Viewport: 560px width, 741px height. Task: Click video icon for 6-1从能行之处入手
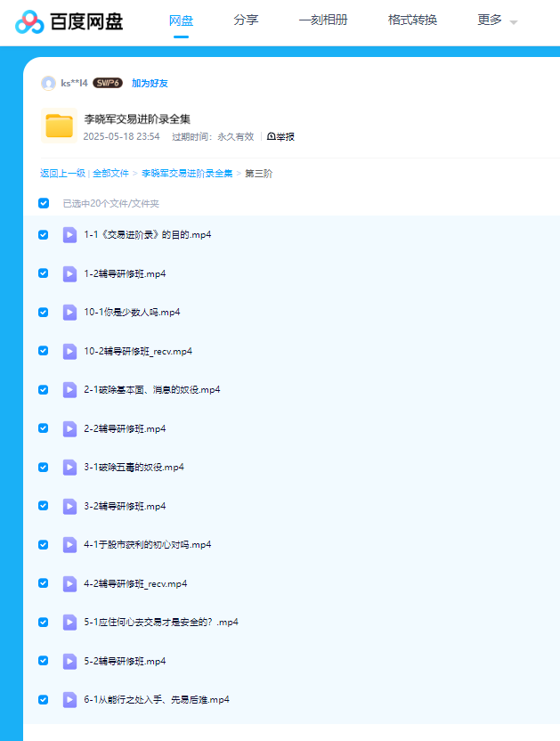69,700
